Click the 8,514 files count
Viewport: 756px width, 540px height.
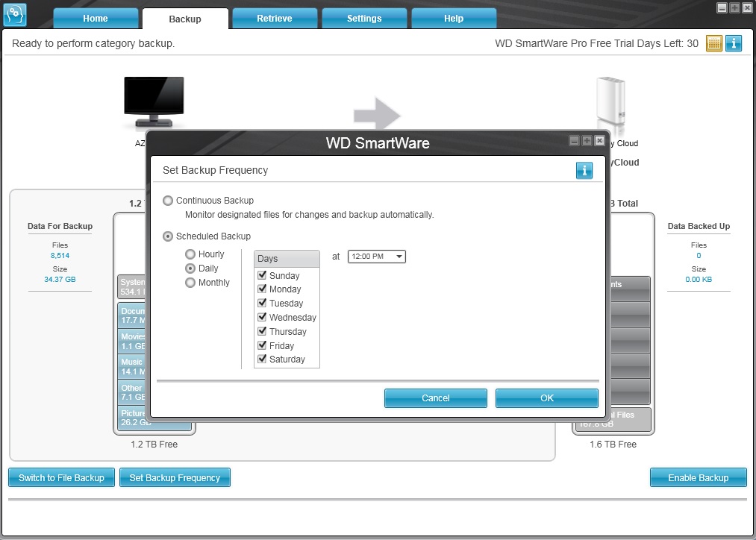[60, 256]
